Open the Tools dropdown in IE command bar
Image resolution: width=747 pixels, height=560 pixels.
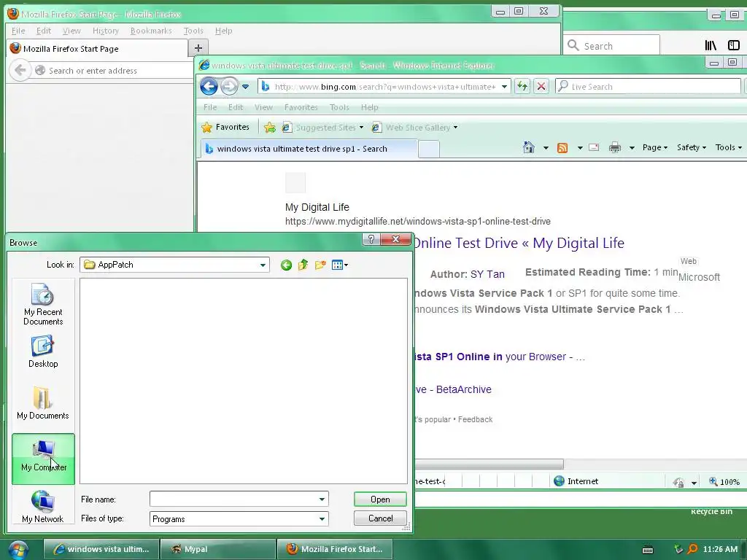729,147
